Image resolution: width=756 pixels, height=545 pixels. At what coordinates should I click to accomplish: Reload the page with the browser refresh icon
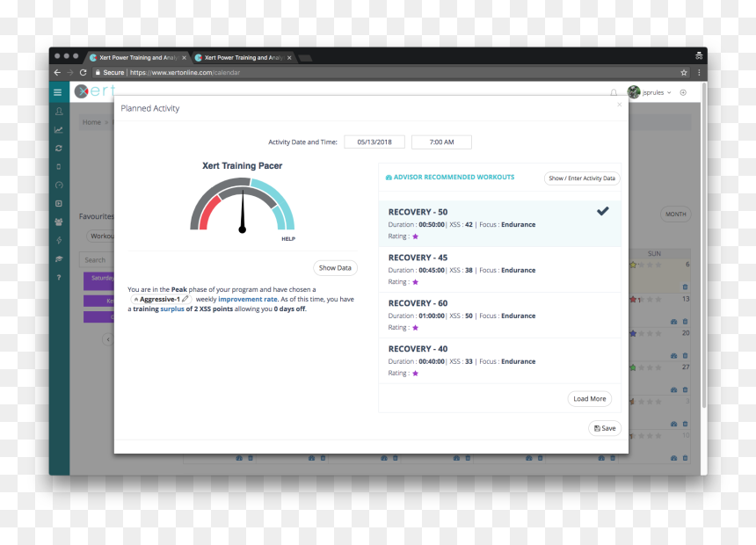(x=83, y=72)
